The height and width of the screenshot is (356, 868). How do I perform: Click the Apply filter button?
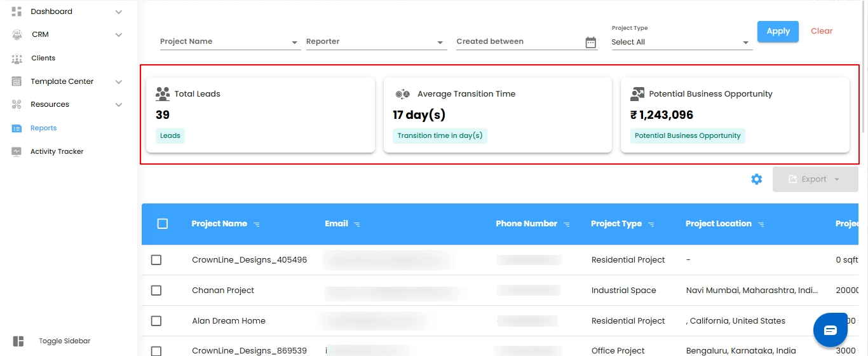pyautogui.click(x=778, y=31)
